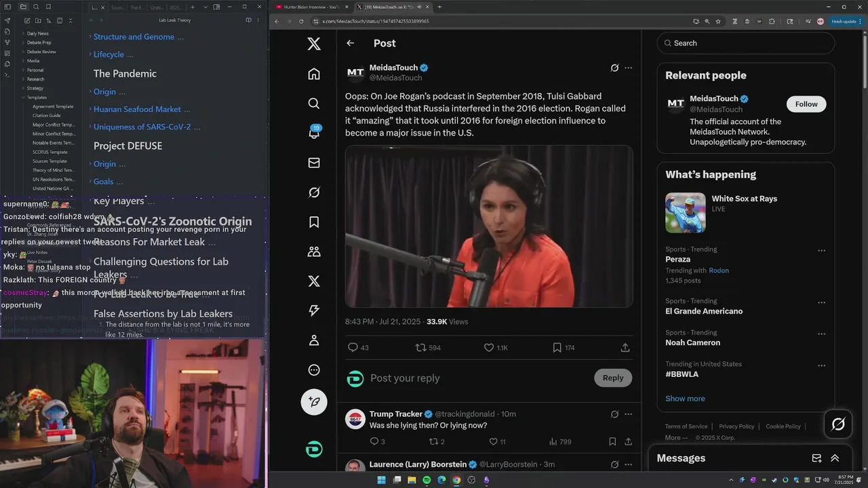This screenshot has width=868, height=488.
Task: Bookmark Trump Tracker's reply
Action: (612, 441)
